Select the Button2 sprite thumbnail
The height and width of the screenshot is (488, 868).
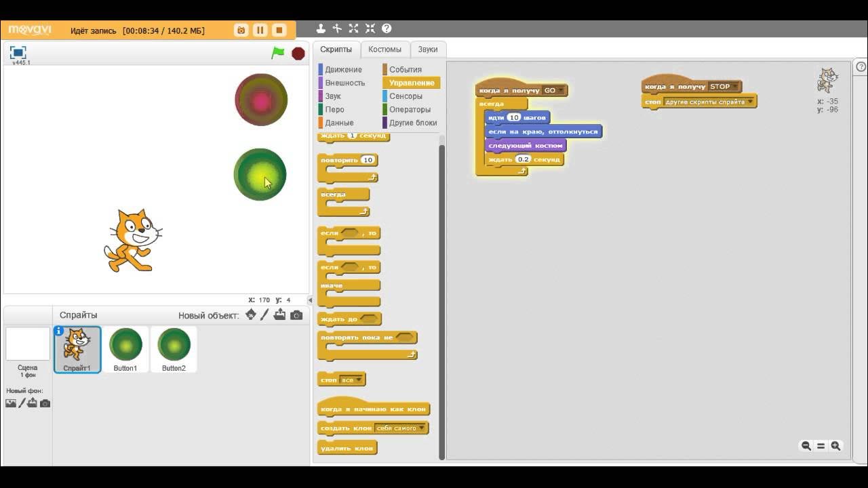click(174, 349)
